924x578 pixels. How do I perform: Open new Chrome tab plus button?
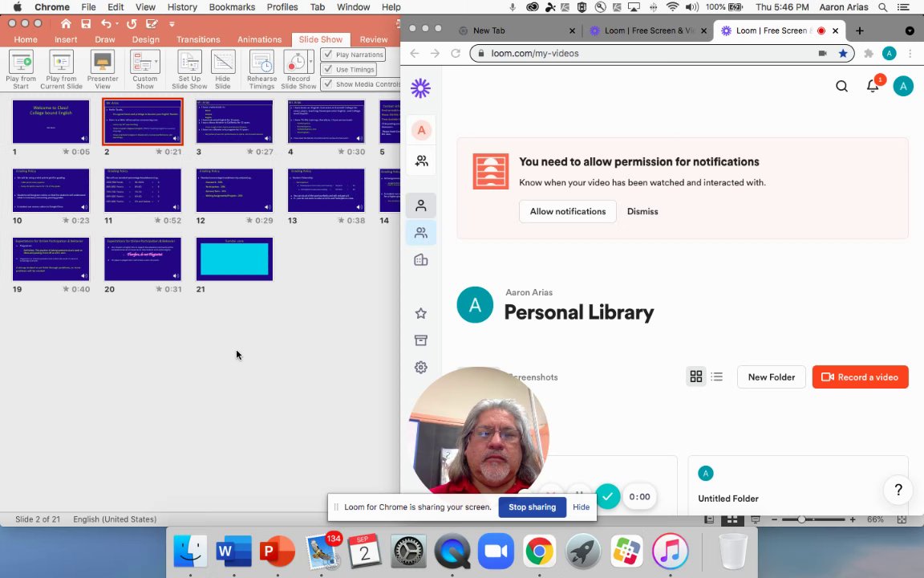[860, 31]
